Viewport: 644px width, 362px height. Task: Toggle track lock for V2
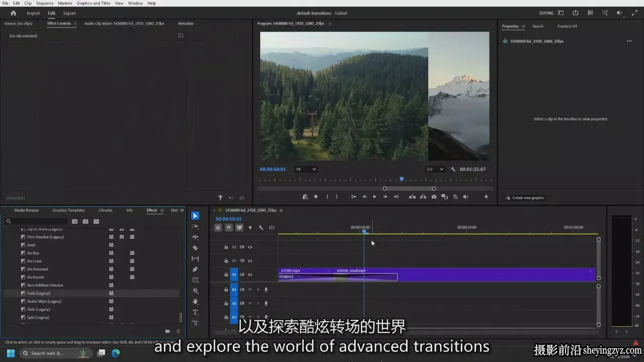226,261
